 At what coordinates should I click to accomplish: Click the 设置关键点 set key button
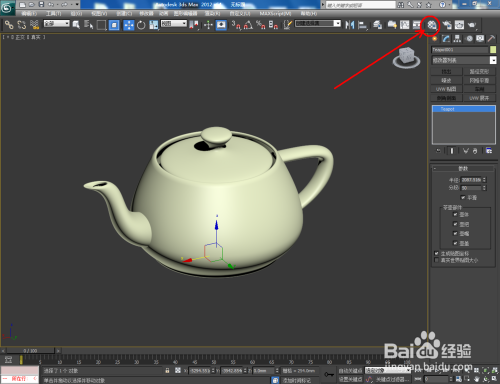tap(350, 379)
